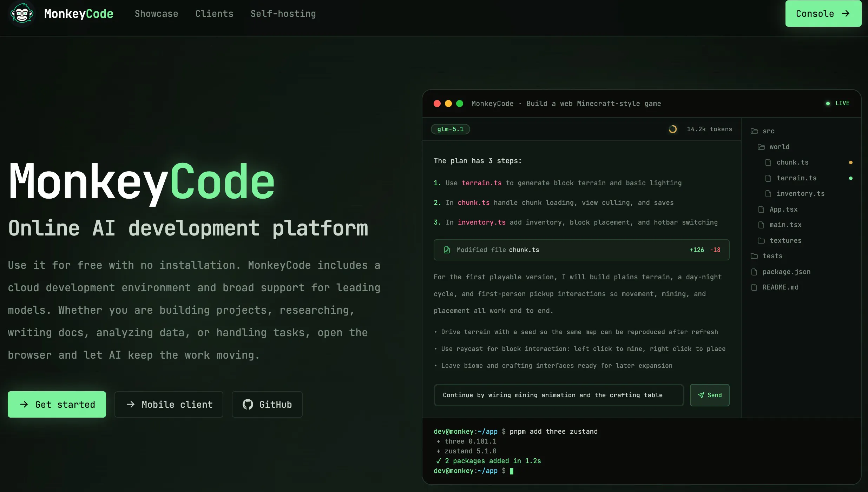Click the file icon next to App.tsx
The width and height of the screenshot is (868, 492).
tap(761, 210)
